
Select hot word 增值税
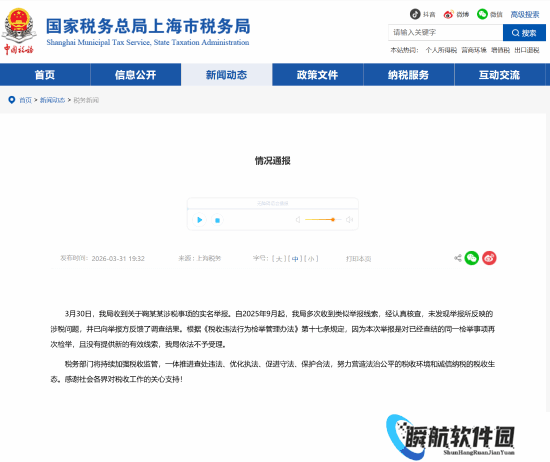tap(500, 50)
